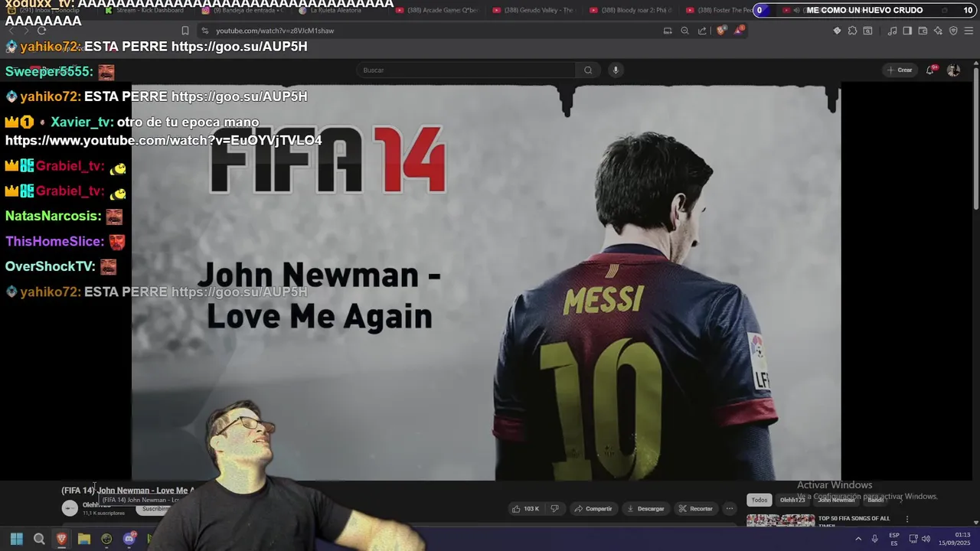The height and width of the screenshot is (551, 980).
Task: Click the Brave Shields lion icon
Action: (x=720, y=31)
